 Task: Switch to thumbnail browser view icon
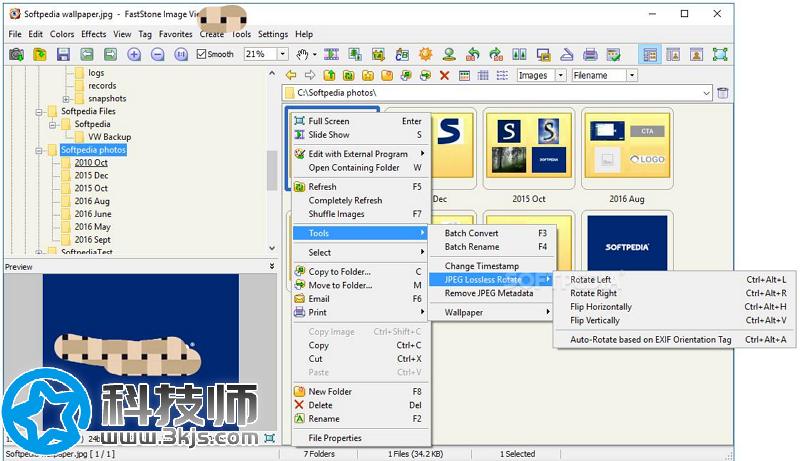(x=650, y=55)
